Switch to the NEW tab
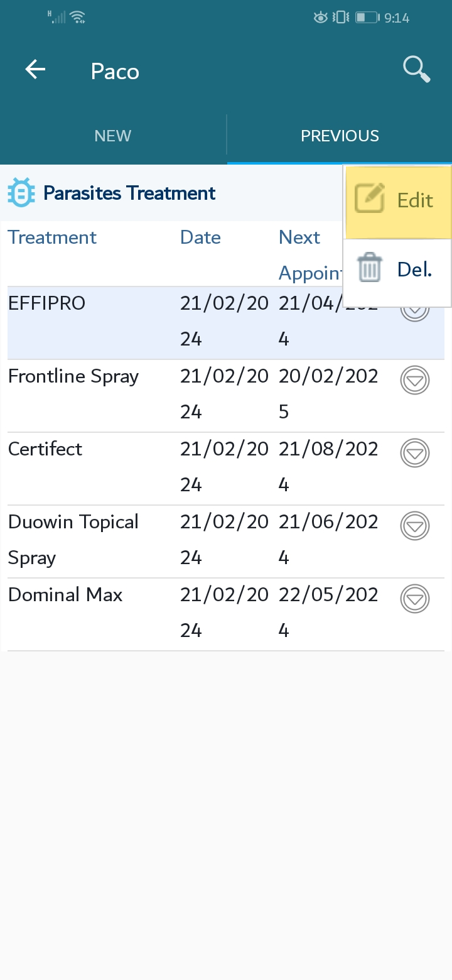This screenshot has width=452, height=980. click(x=113, y=136)
